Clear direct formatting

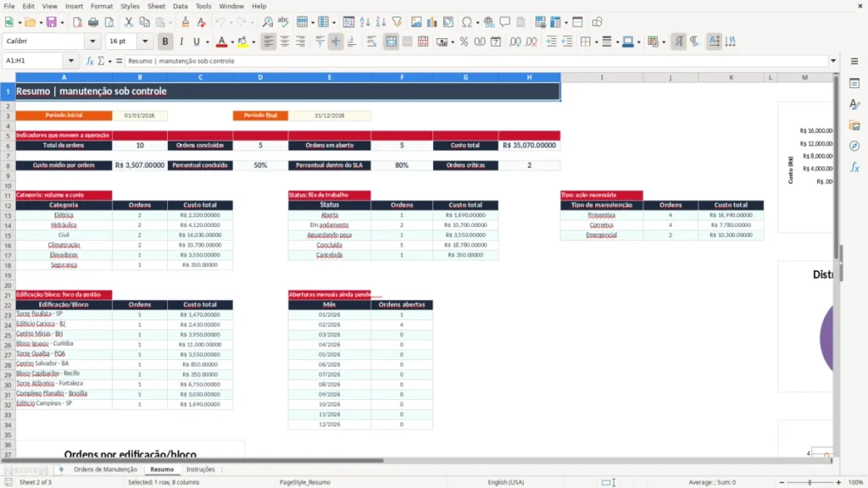point(202,22)
